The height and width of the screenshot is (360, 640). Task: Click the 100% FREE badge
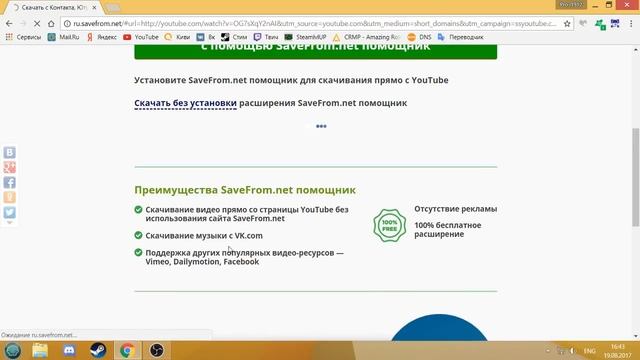(389, 225)
